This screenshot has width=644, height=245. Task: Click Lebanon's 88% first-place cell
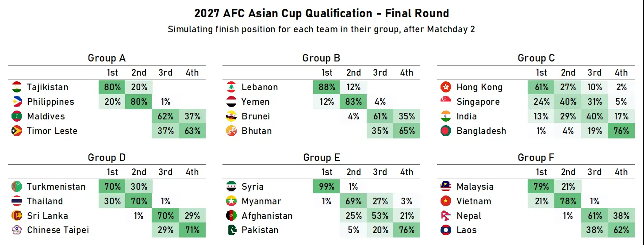tap(326, 87)
